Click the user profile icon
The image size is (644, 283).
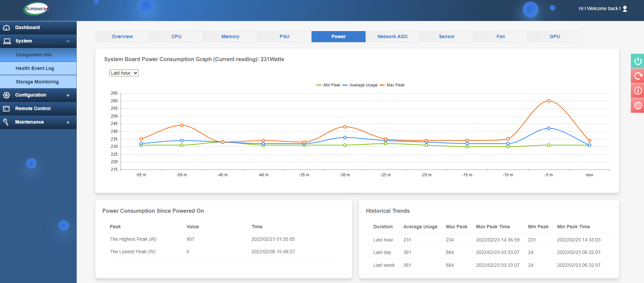click(625, 9)
